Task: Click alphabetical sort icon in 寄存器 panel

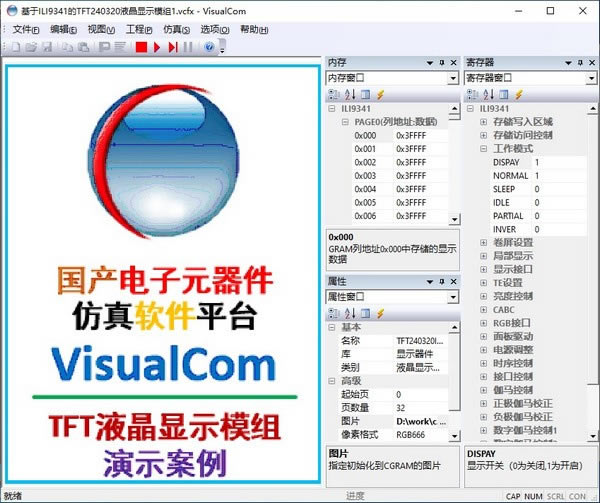Action: pos(488,94)
